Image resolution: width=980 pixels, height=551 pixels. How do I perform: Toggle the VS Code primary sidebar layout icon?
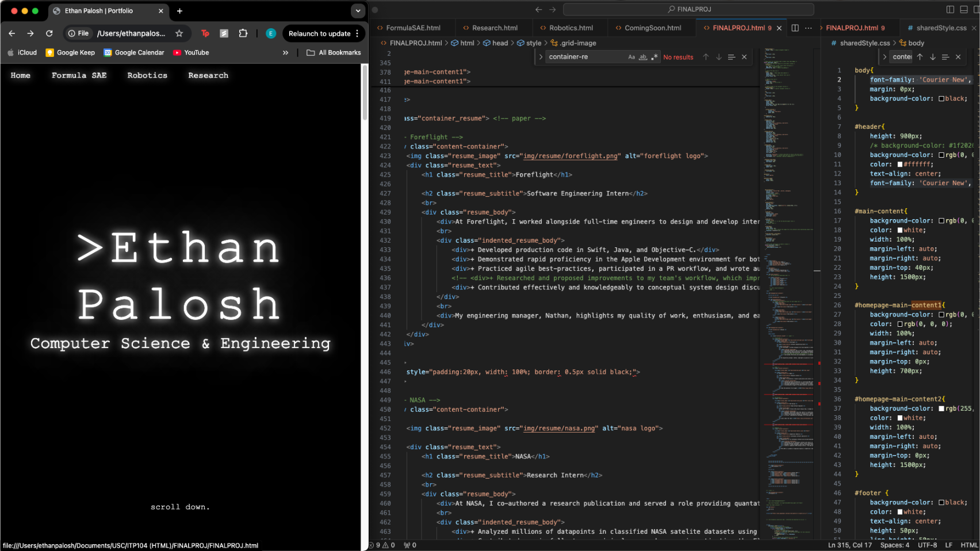950,9
